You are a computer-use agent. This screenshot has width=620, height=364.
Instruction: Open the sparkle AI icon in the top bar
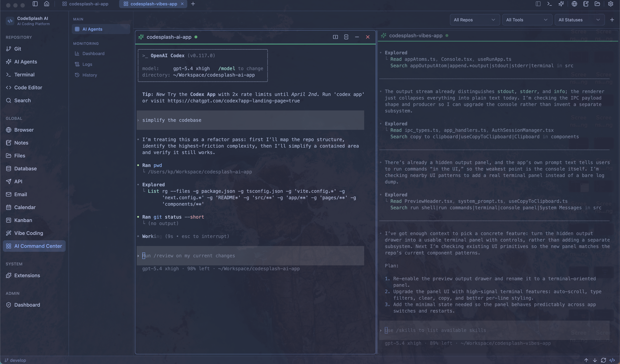click(561, 4)
